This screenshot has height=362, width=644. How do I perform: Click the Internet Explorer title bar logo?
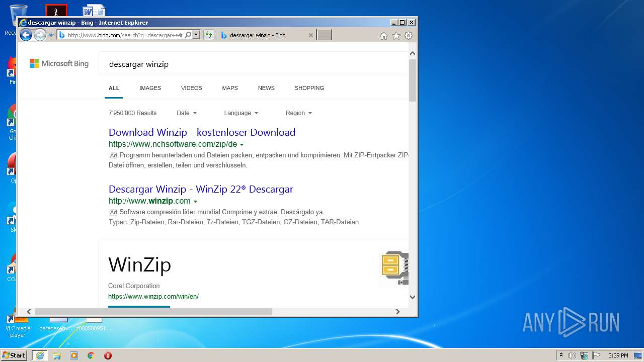[x=23, y=23]
